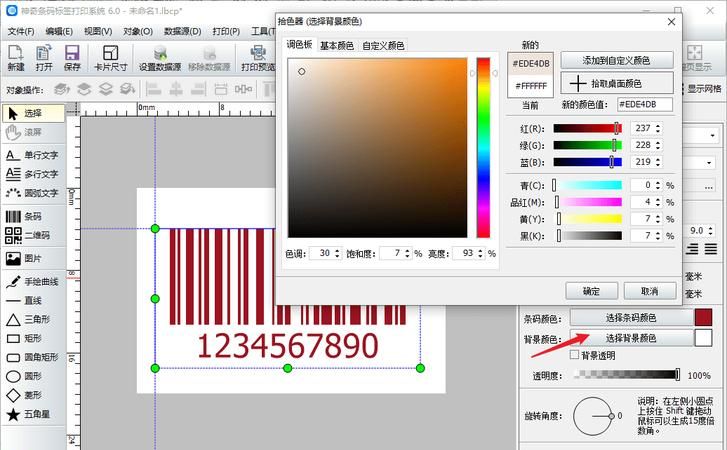Pick the single-line text (单行文字) tool
Image resolution: width=727 pixels, height=450 pixels.
(x=33, y=155)
